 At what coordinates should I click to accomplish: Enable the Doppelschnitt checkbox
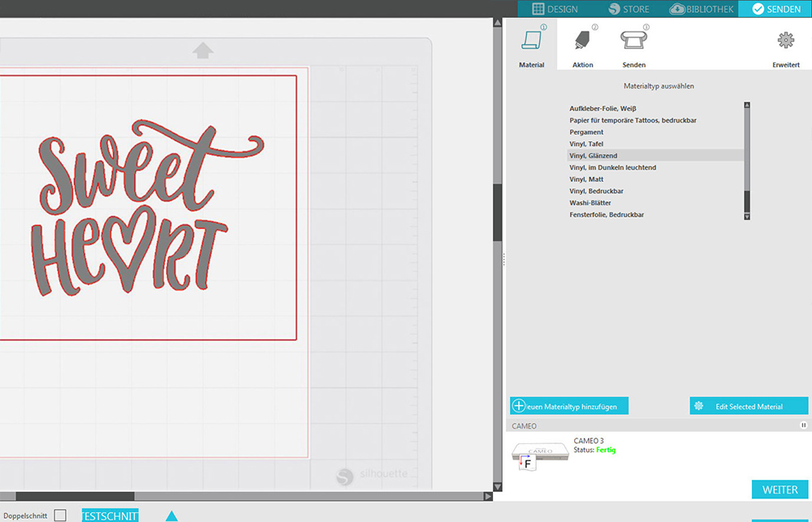[x=60, y=516]
